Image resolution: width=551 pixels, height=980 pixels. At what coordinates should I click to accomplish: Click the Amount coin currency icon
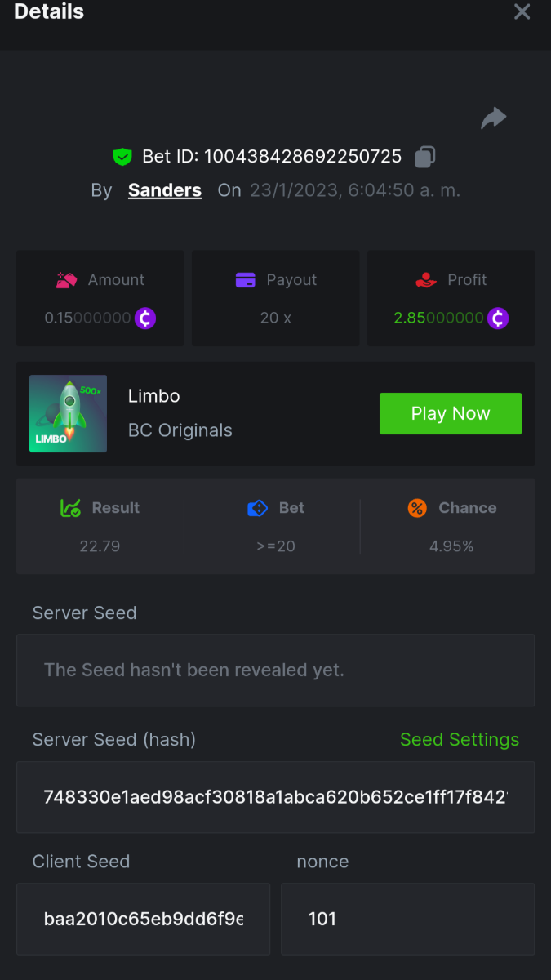point(145,318)
